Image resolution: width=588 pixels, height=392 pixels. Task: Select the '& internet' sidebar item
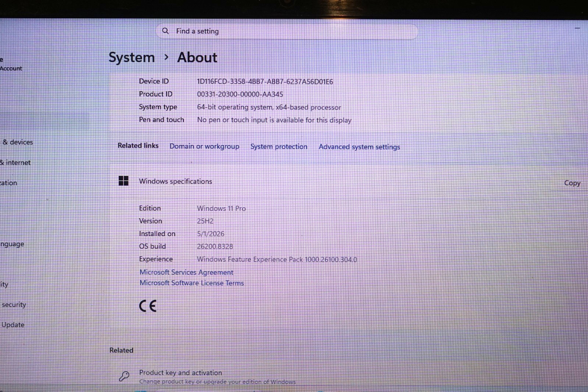tap(15, 163)
